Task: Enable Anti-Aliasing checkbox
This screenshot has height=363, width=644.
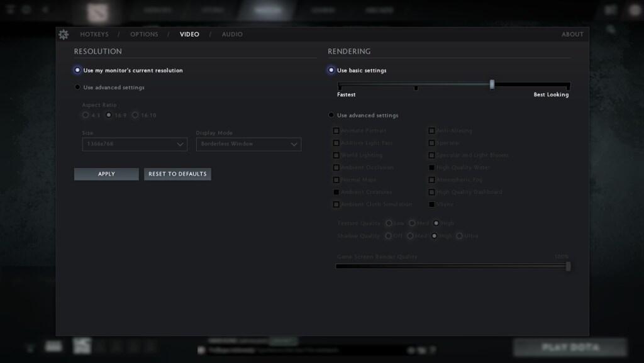Action: coord(431,131)
